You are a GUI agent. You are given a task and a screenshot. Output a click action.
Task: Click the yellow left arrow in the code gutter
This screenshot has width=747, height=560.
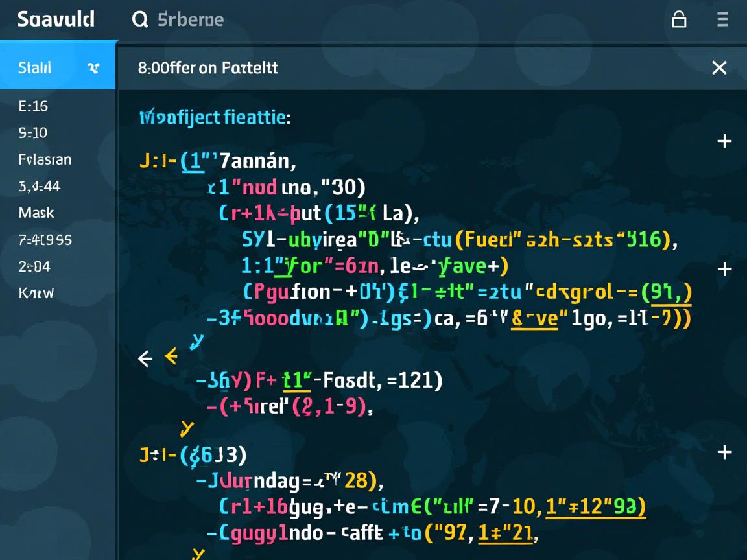[171, 356]
